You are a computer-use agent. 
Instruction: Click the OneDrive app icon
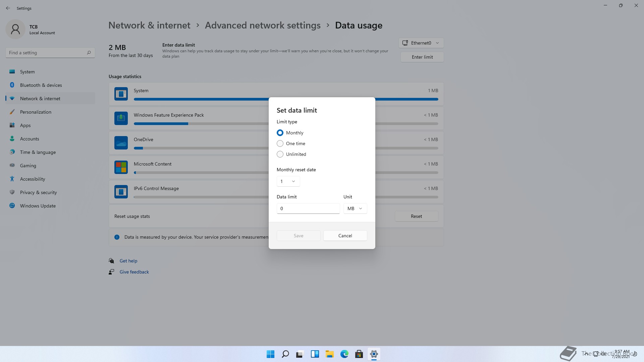tap(121, 143)
